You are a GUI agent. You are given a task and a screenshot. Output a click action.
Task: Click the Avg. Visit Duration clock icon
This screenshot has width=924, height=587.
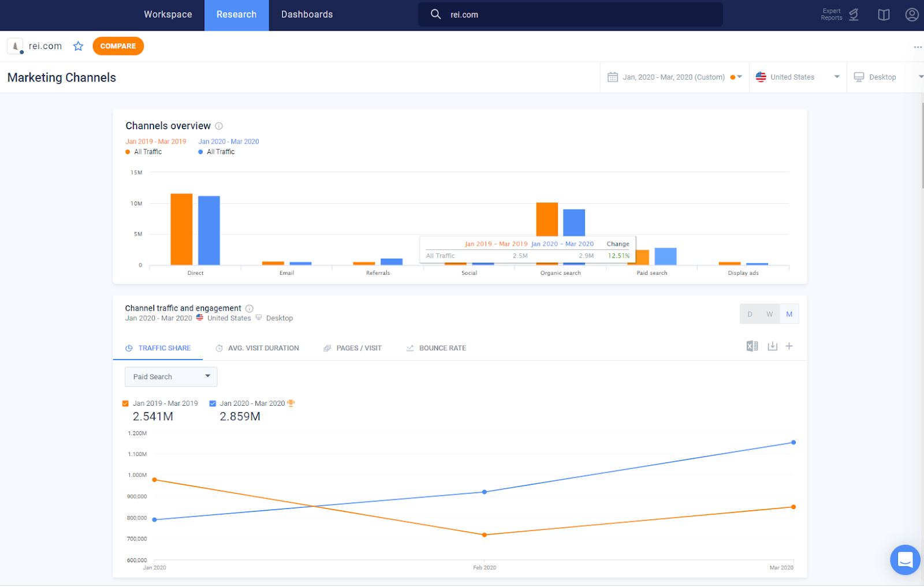(x=219, y=348)
